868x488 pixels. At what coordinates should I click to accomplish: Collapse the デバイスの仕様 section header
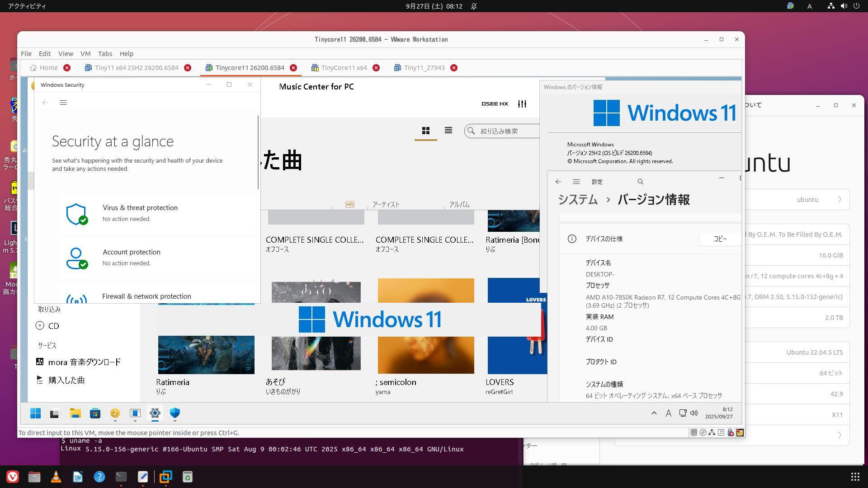pyautogui.click(x=604, y=239)
